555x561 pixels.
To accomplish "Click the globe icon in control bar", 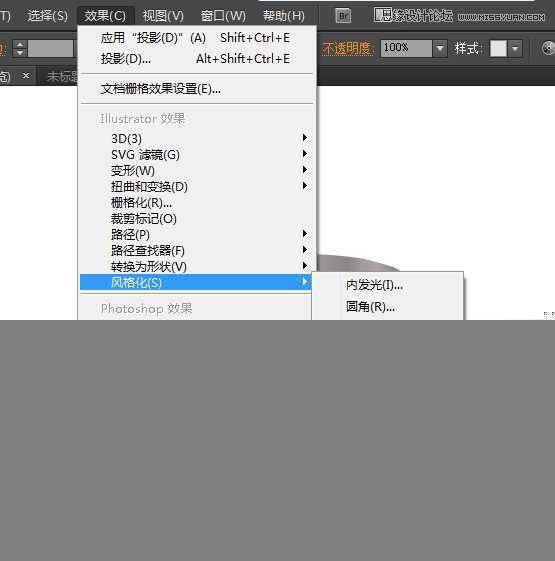I will (x=548, y=48).
